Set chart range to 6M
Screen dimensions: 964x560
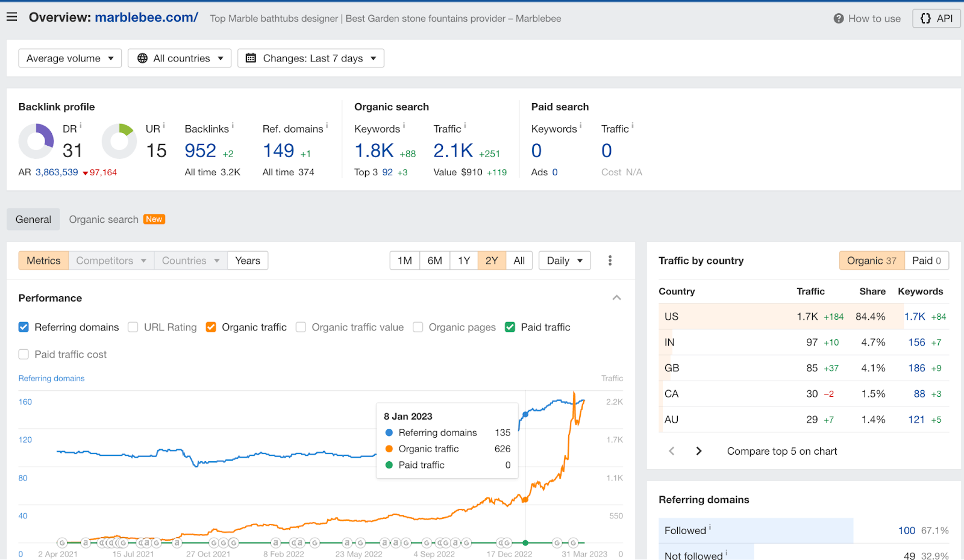(x=435, y=261)
